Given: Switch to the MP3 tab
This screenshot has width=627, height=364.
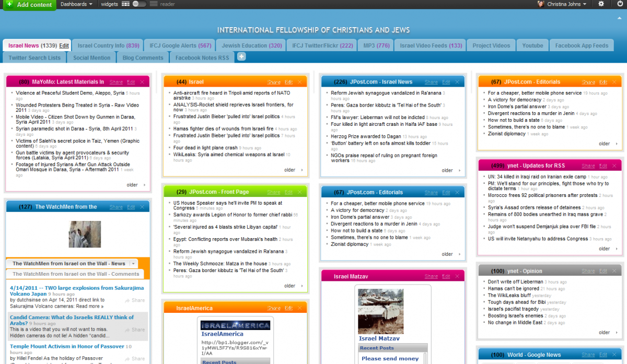Looking at the screenshot, I should click(376, 45).
